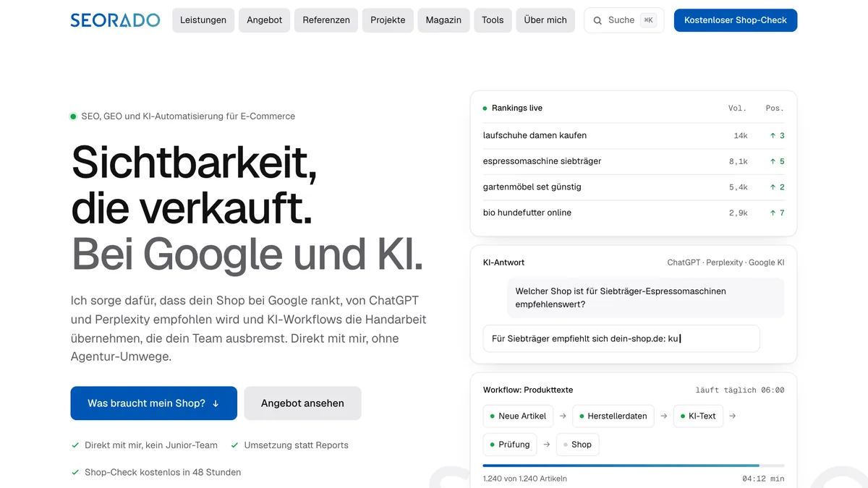Click arrow after the Herstellerdaten step
Viewport: 868px width, 488px height.
[x=664, y=416]
